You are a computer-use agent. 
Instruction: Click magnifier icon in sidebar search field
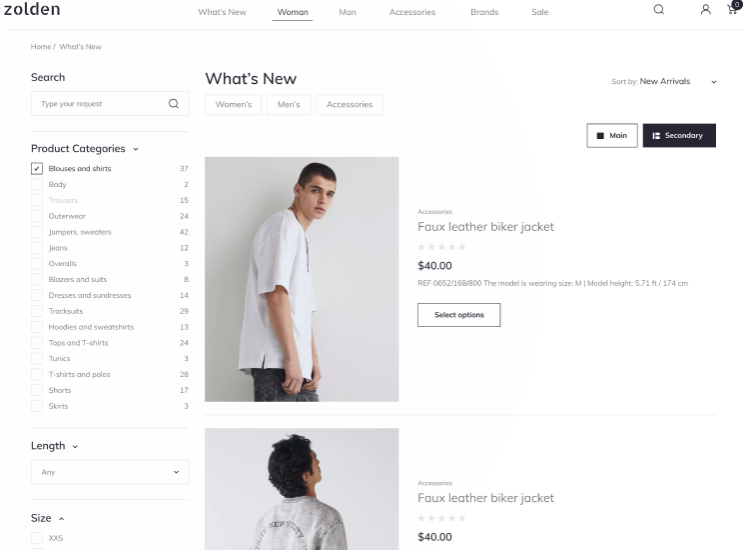click(x=173, y=104)
